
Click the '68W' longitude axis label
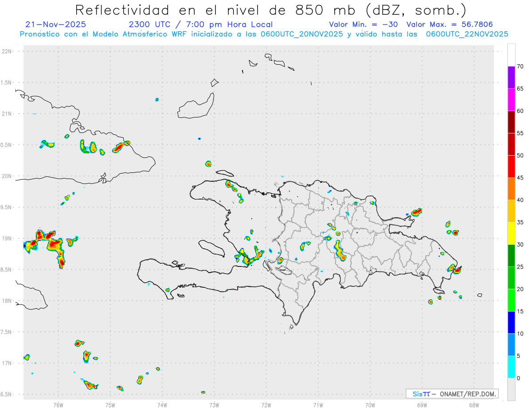[474, 405]
